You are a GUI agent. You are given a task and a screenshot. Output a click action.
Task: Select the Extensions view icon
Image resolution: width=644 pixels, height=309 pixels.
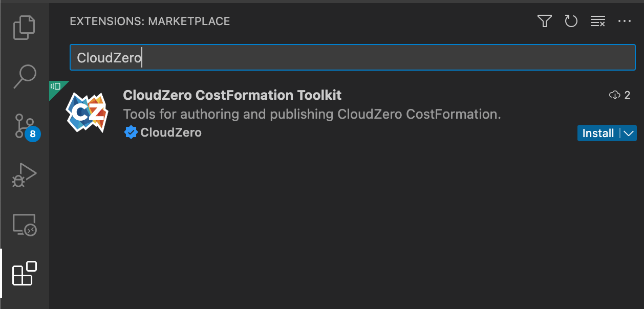tap(24, 274)
